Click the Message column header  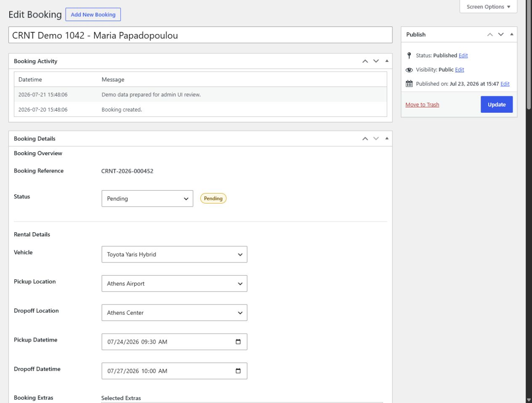(x=113, y=80)
